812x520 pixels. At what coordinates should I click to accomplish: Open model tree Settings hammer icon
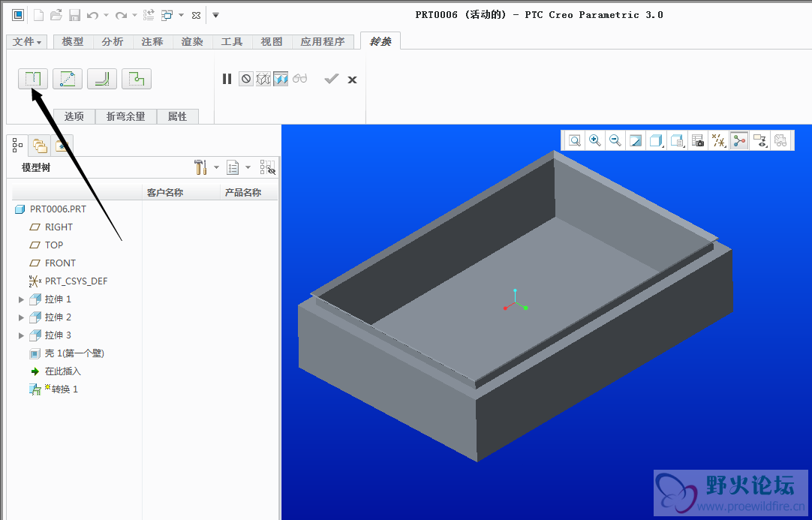coord(201,167)
